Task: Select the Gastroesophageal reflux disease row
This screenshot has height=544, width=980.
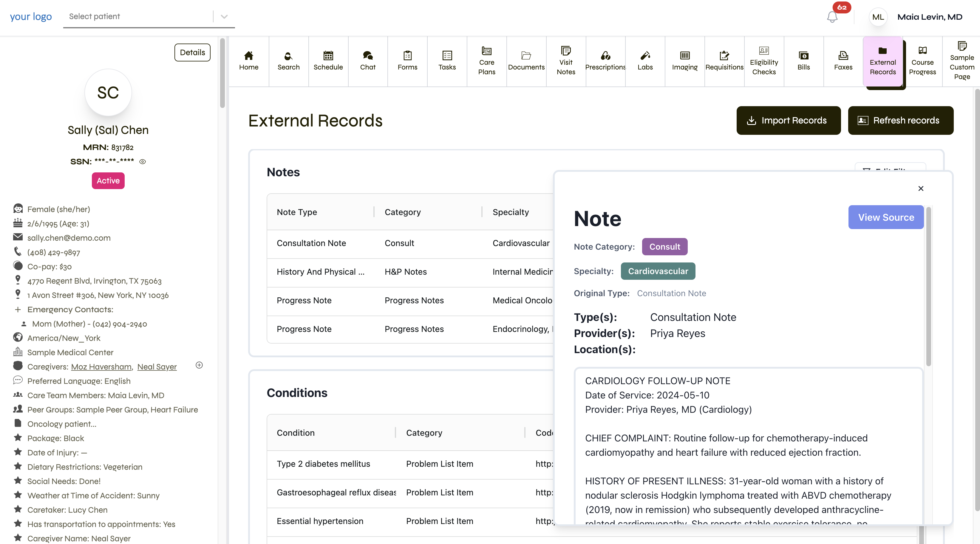Action: point(410,493)
